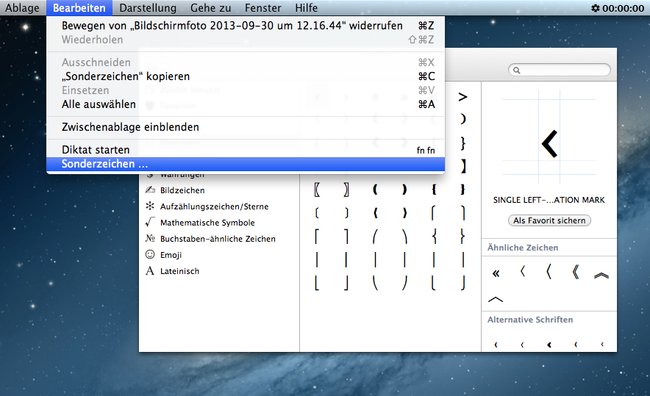Select Diktat starten menu entry
This screenshot has width=650, height=396.
click(246, 150)
